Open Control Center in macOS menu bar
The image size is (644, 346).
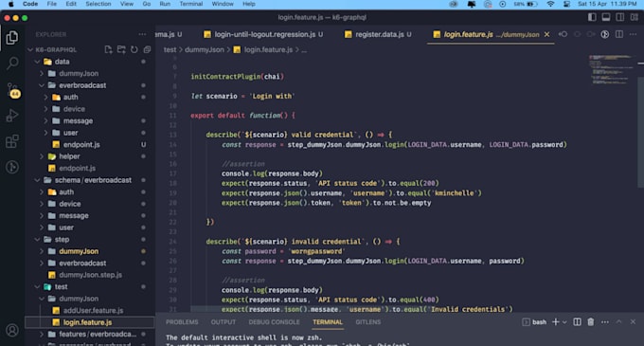tap(566, 4)
